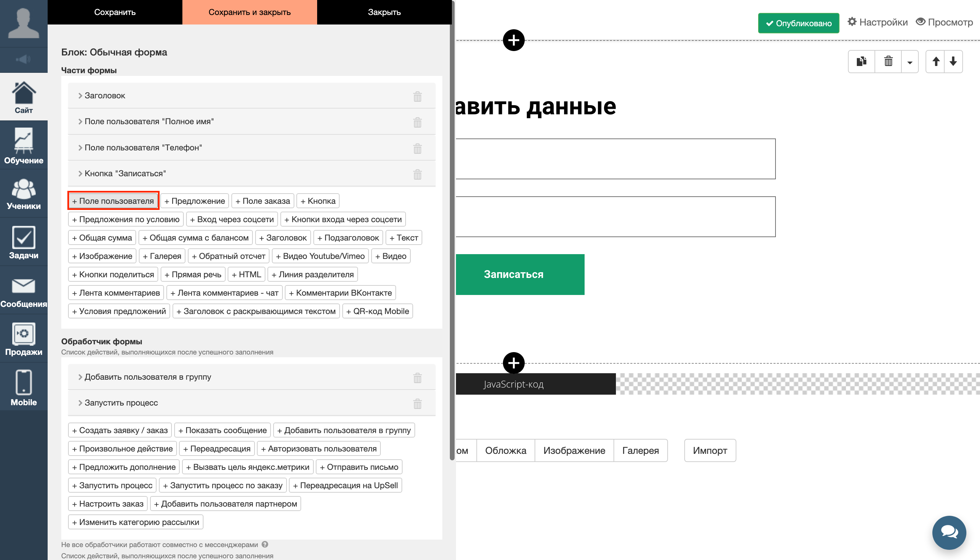
Task: Open page Просмотр with eye icon
Action: point(944,22)
